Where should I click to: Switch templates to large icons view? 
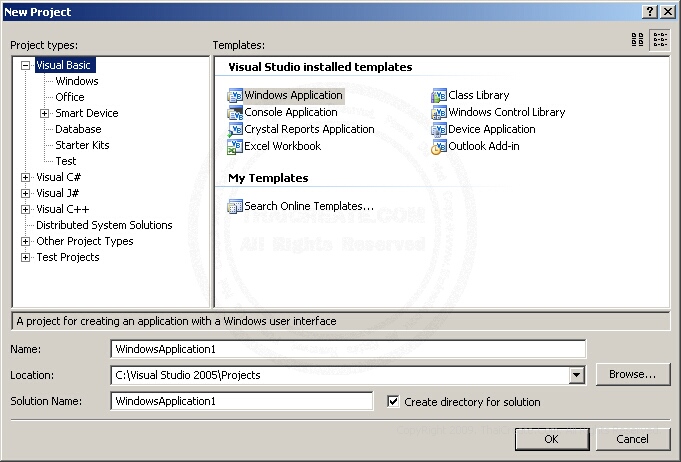638,40
